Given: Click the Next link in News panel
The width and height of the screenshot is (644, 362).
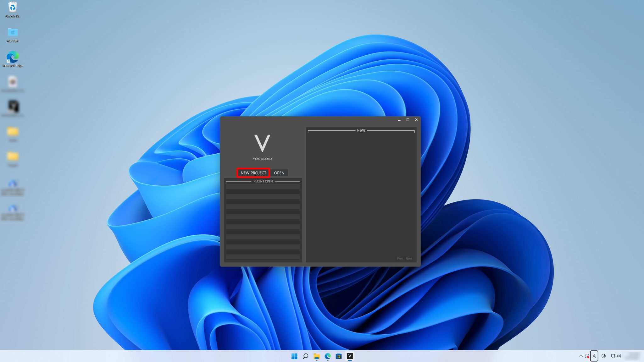Looking at the screenshot, I should (x=408, y=259).
